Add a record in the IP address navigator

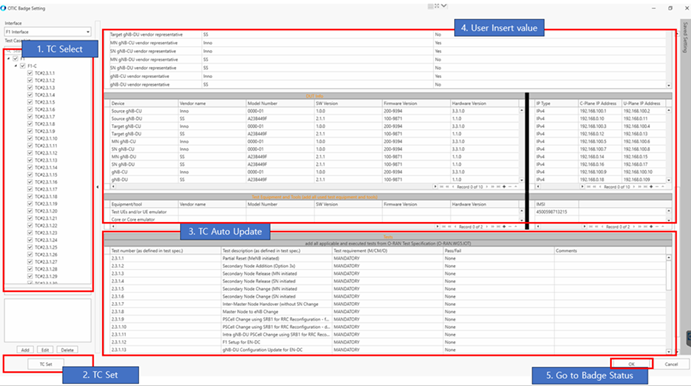click(651, 187)
